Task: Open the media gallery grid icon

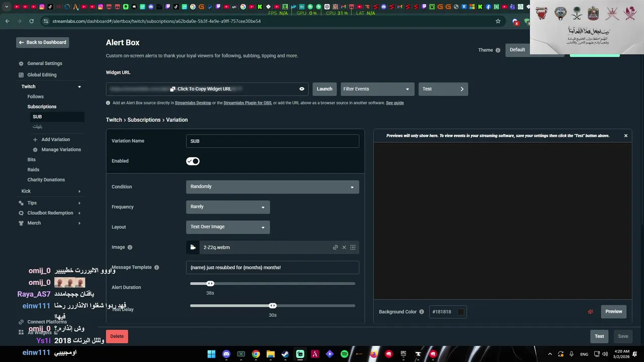Action: pos(353,247)
